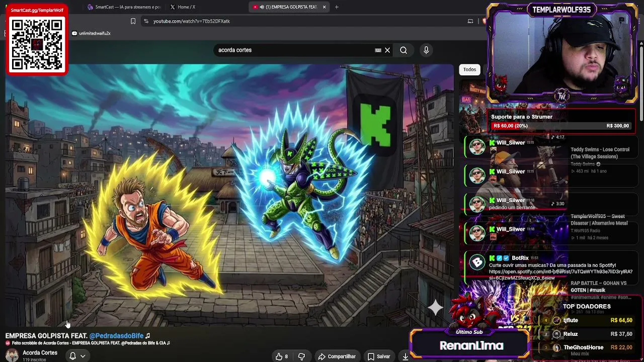Click the youtube.com address bar URL
Image resolution: width=644 pixels, height=362 pixels.
point(192,21)
